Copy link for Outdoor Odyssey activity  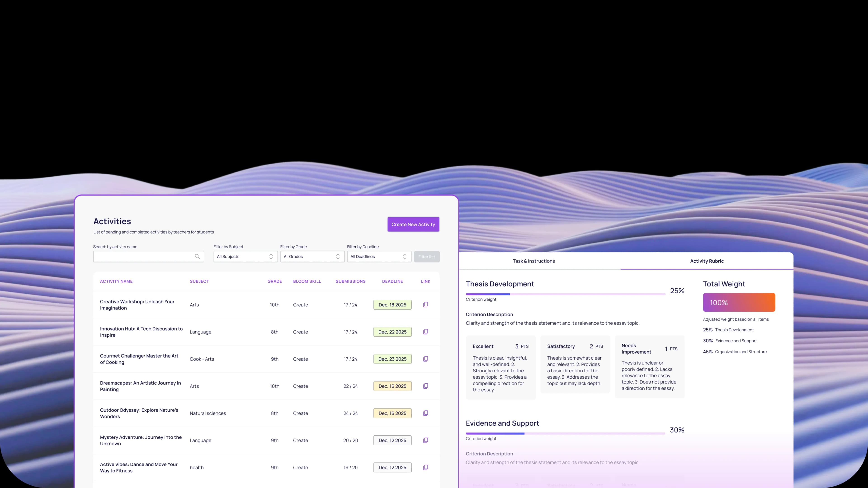point(426,413)
